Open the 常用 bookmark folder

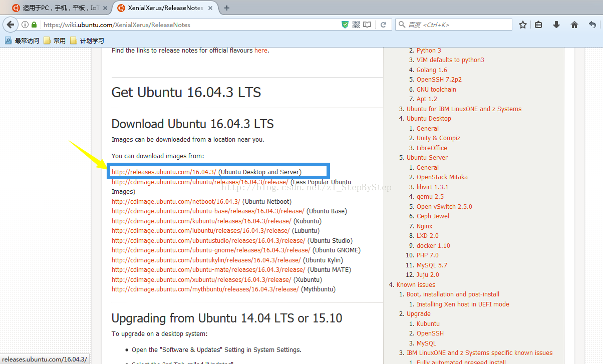point(55,41)
